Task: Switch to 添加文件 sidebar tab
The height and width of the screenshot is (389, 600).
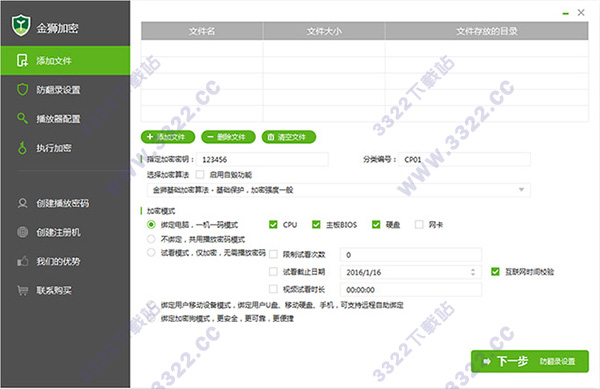Action: pos(65,60)
